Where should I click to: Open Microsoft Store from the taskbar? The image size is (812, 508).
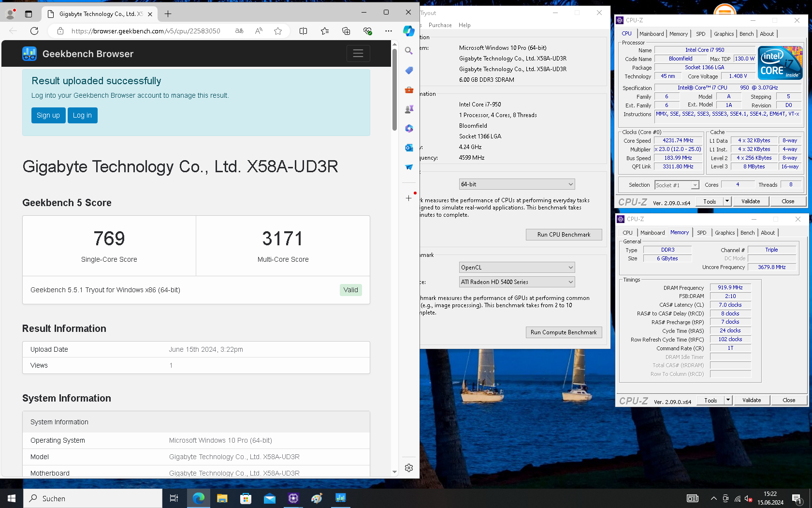(246, 498)
